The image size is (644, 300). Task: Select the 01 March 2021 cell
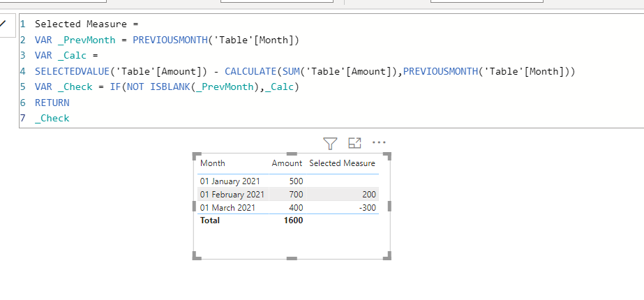(227, 207)
